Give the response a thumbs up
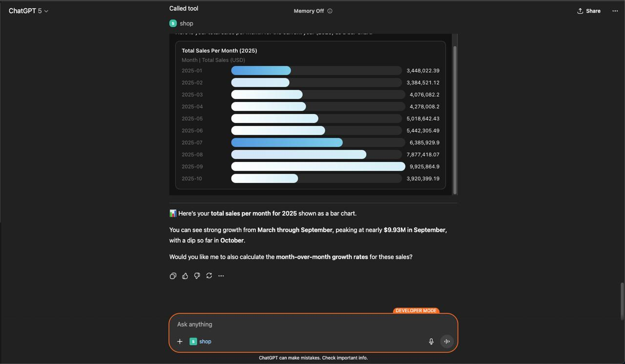625x364 pixels. tap(185, 276)
